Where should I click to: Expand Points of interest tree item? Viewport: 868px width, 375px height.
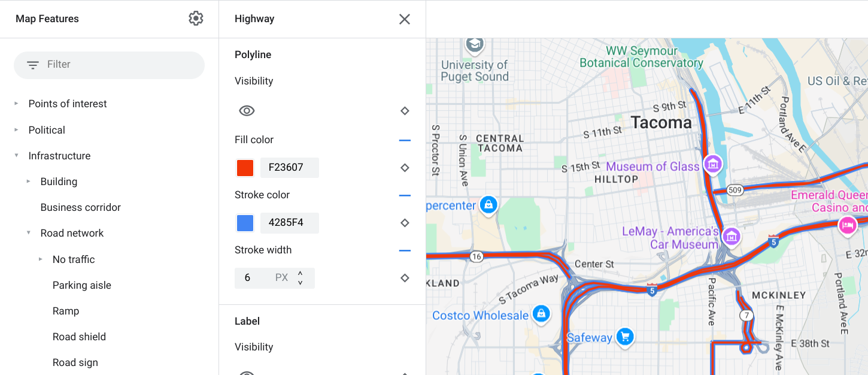point(17,104)
